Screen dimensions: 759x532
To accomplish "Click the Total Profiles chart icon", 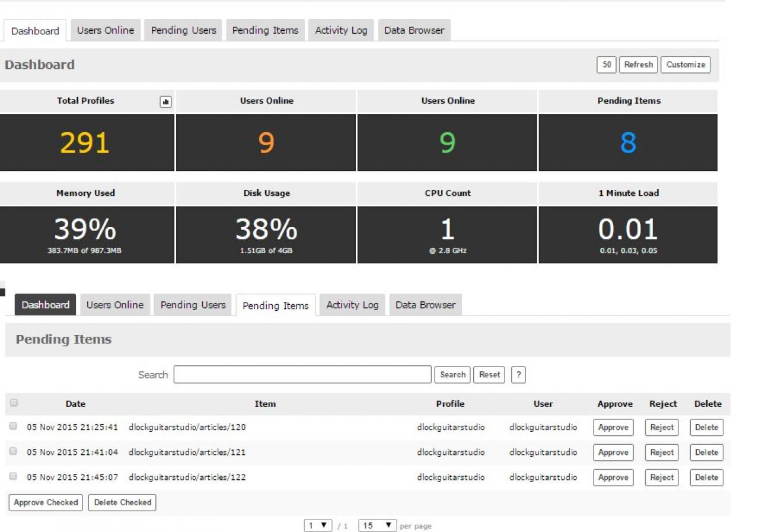I will tap(165, 102).
